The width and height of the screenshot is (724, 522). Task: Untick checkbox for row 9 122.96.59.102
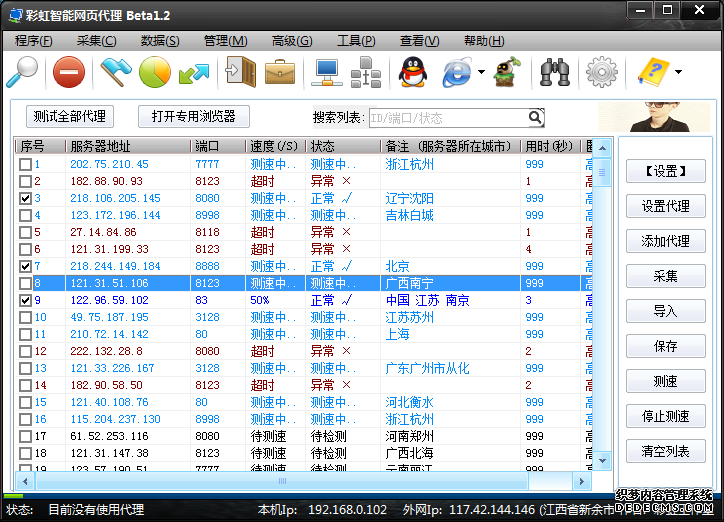click(x=25, y=300)
